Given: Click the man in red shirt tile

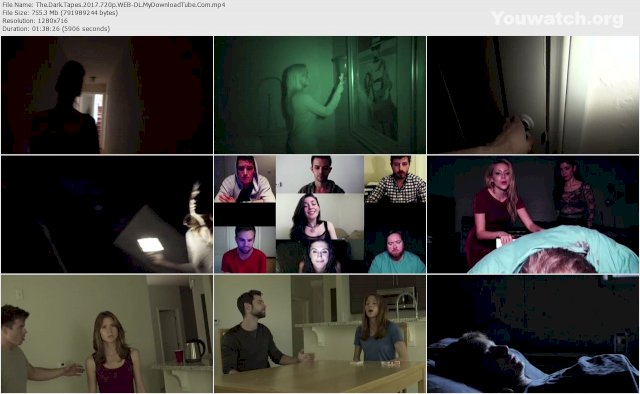Looking at the screenshot, I should coord(244,249).
